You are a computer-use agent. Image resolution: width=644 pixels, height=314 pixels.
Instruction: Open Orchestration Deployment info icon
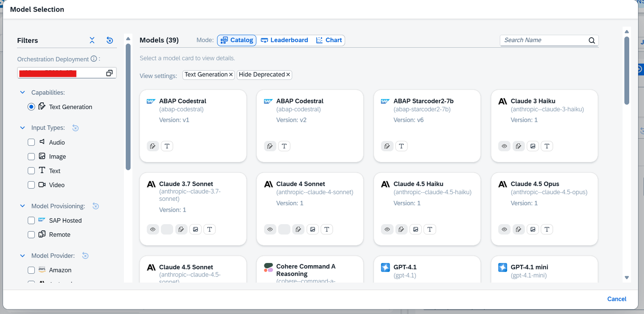pos(93,59)
